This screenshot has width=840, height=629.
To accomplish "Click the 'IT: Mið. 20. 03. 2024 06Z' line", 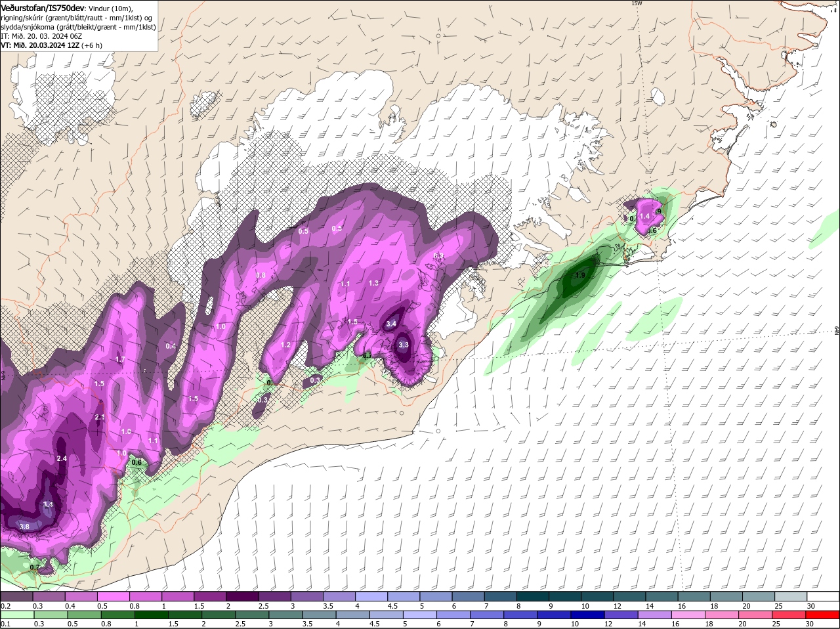I will (x=42, y=36).
